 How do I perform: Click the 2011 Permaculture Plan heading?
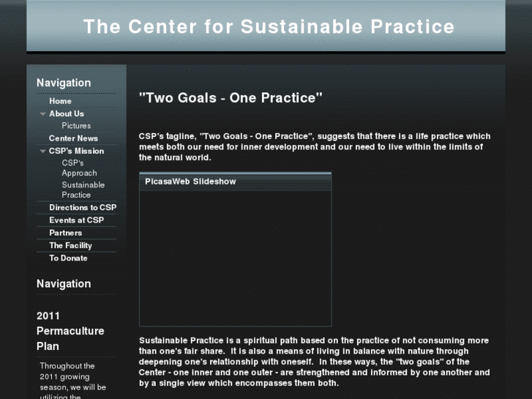pyautogui.click(x=70, y=331)
